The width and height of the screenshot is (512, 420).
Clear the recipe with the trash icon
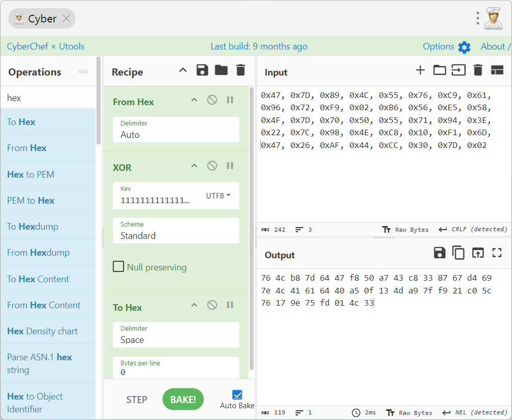click(x=240, y=70)
